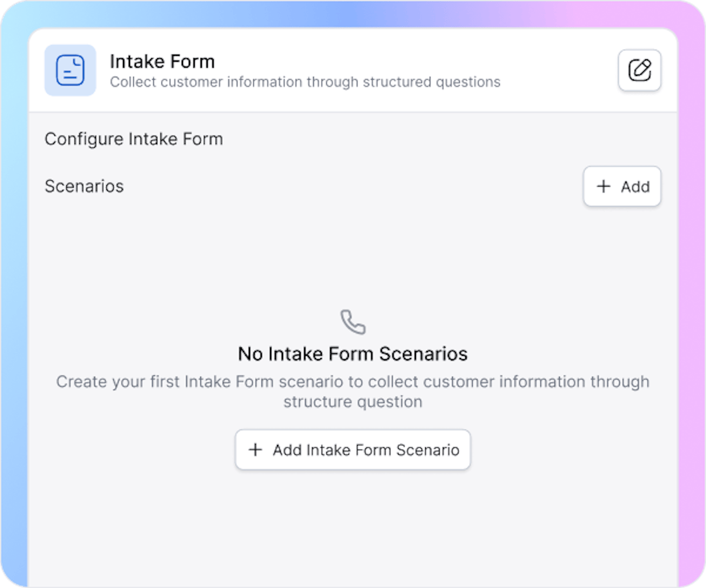Viewport: 706px width, 588px height.
Task: Click the header area of the Intake Form card
Action: click(x=353, y=70)
